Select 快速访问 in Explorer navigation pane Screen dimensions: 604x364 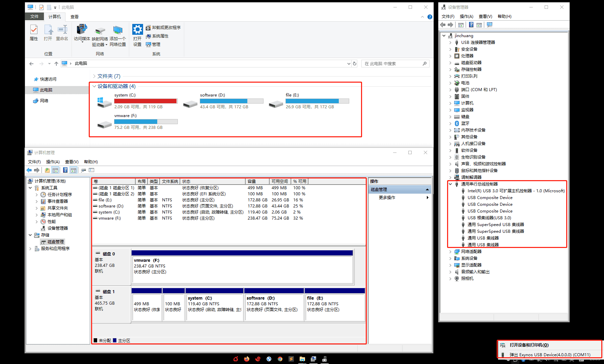tap(45, 79)
